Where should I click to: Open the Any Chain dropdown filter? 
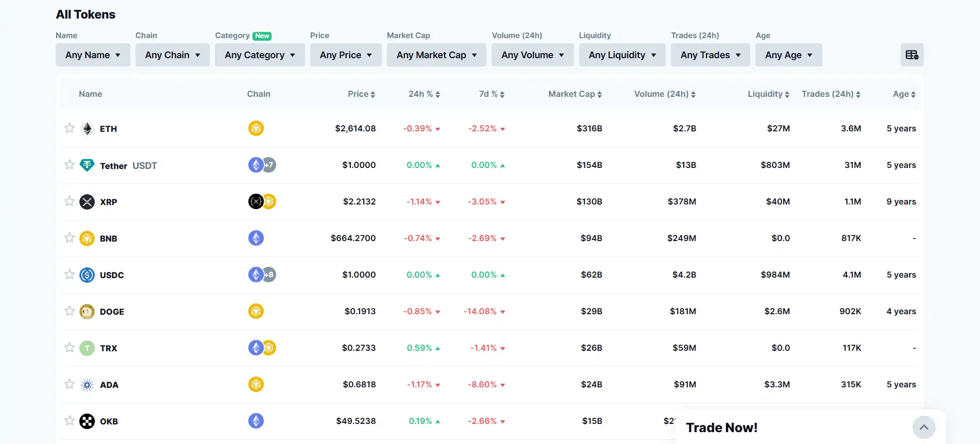pos(172,55)
